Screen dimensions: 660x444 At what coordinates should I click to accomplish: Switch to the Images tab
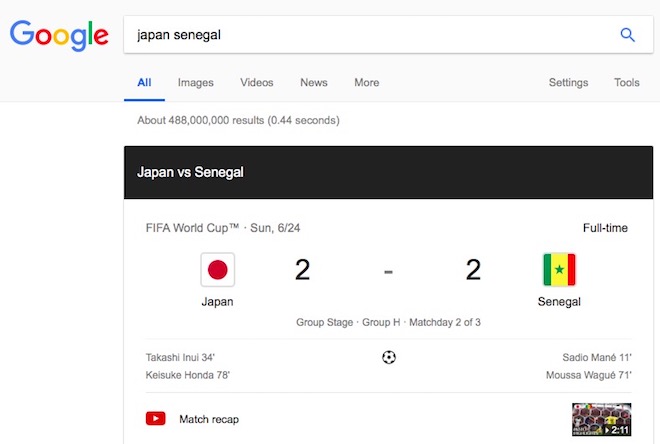(x=195, y=82)
